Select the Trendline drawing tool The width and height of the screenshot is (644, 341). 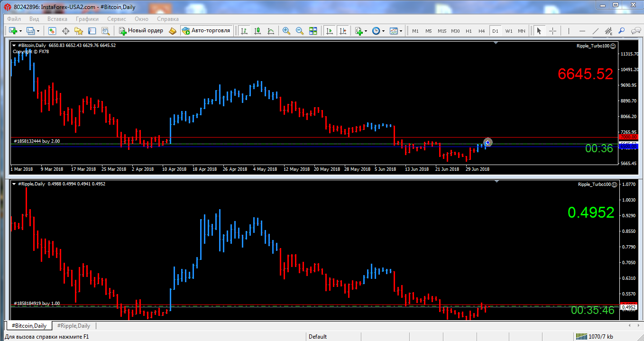coord(596,31)
